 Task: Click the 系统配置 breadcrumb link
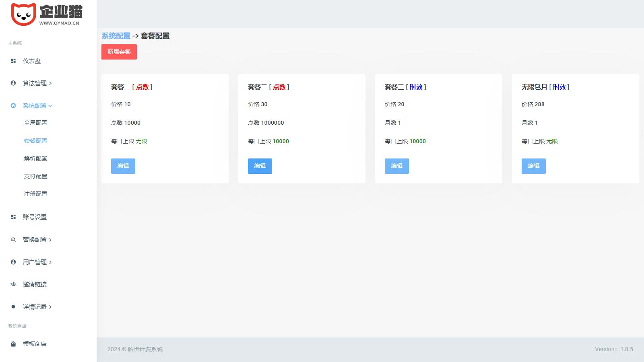click(116, 36)
